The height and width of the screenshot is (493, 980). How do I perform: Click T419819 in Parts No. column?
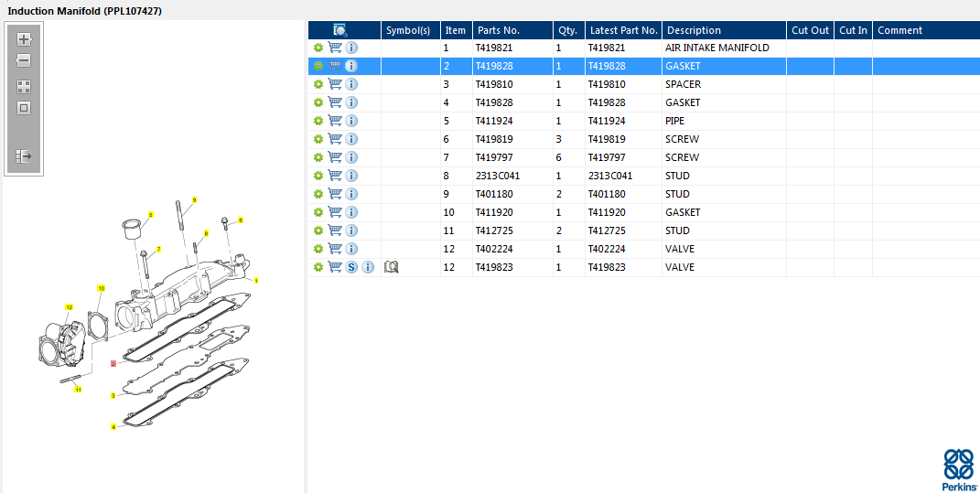click(494, 139)
